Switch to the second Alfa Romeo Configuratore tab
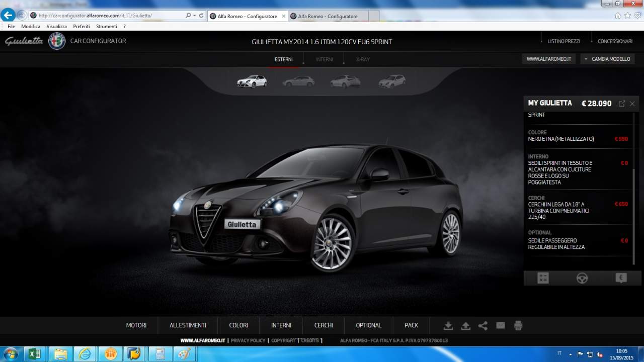Viewport: 644px width, 362px height. pyautogui.click(x=328, y=16)
